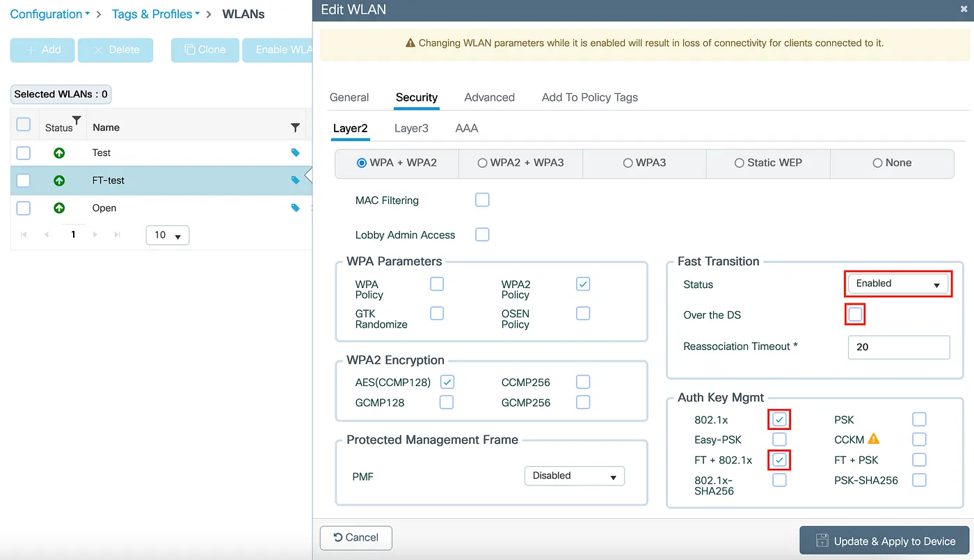Click the tag icon for FT-test WLAN
The image size is (974, 560).
(x=295, y=180)
